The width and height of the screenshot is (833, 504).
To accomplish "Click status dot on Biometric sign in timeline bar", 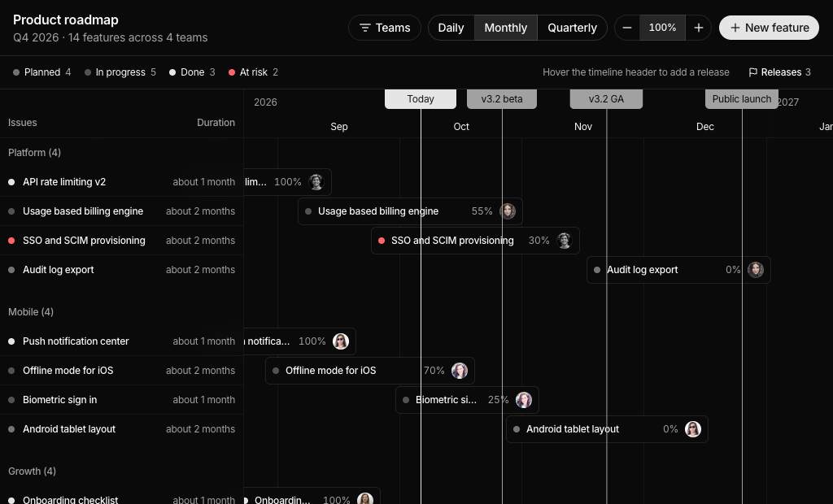I will (x=406, y=400).
